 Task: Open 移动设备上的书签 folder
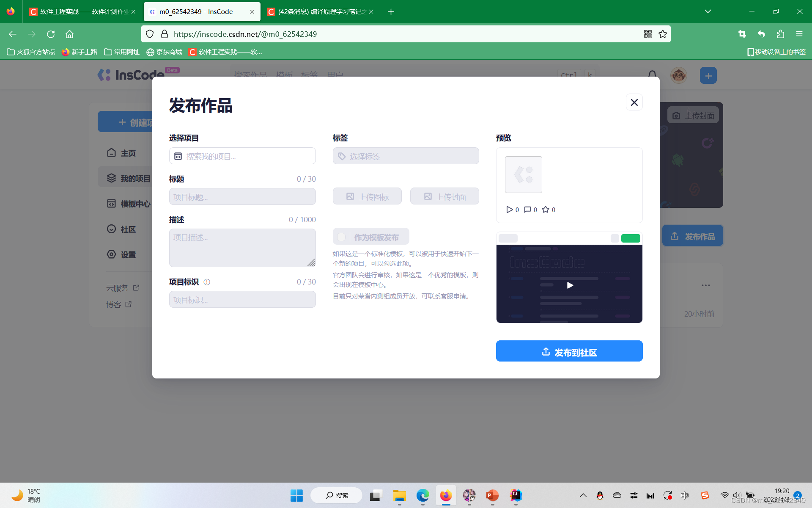(x=776, y=52)
